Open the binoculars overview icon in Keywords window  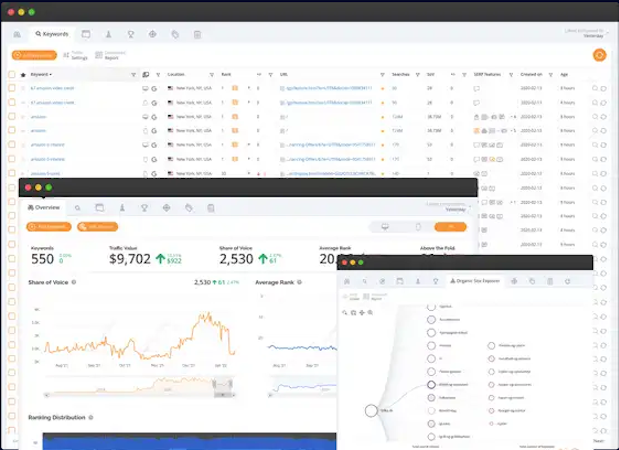17,34
